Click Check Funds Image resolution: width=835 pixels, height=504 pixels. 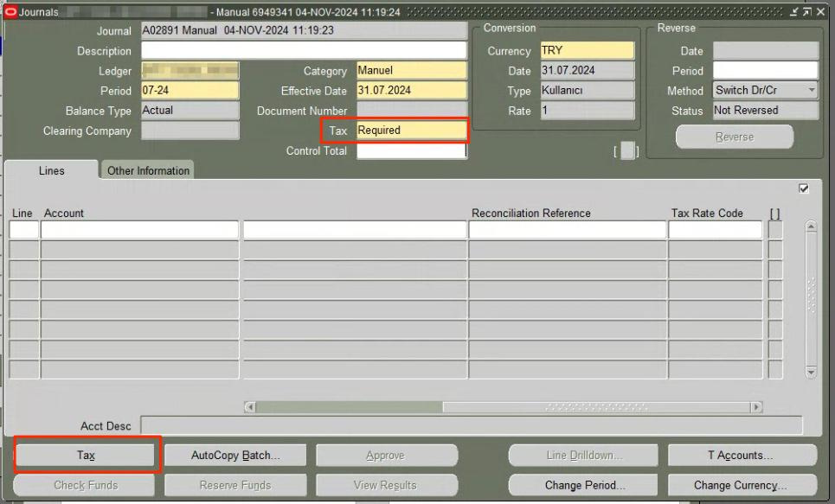point(83,485)
